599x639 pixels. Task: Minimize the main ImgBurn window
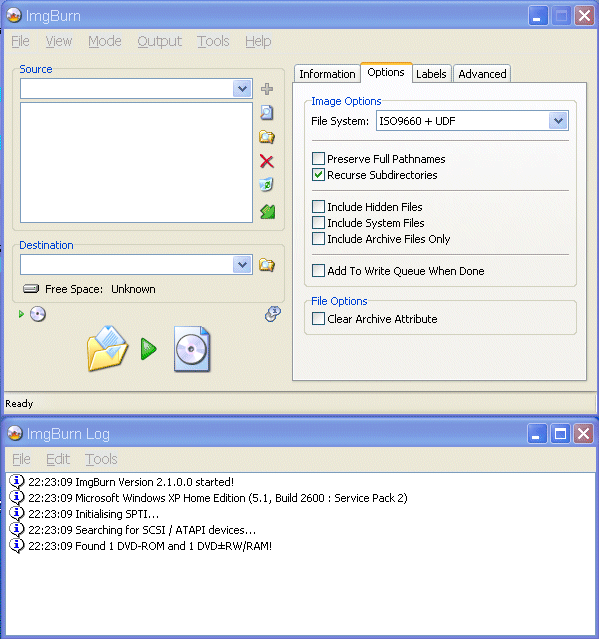(538, 16)
